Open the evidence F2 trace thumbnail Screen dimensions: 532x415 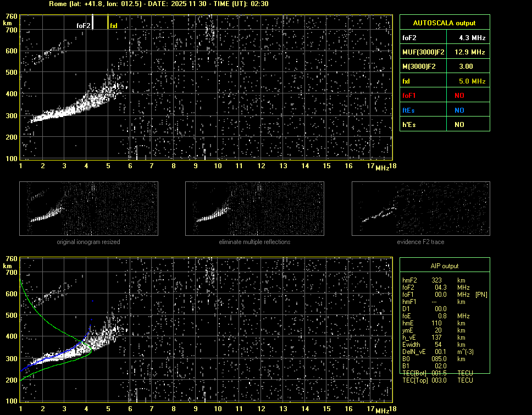pos(420,208)
